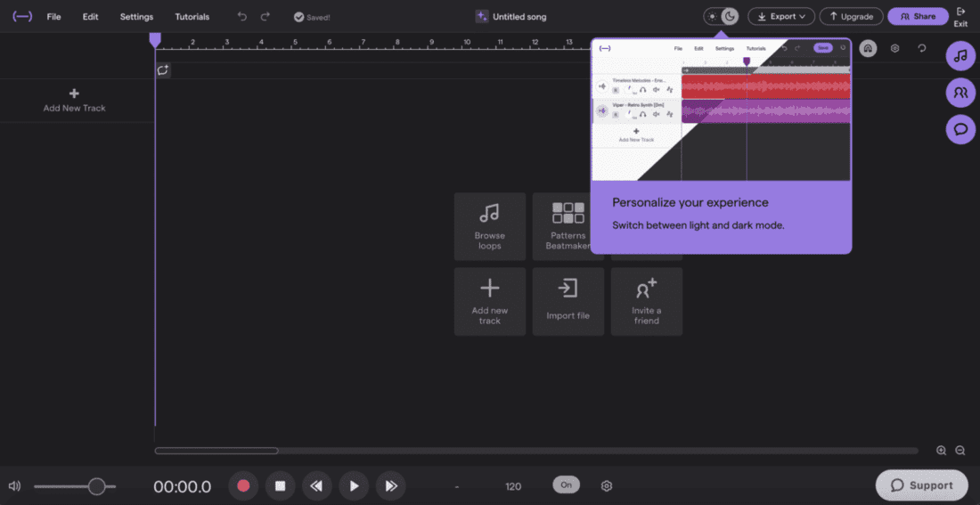Click the redo arrow icon

tap(265, 17)
